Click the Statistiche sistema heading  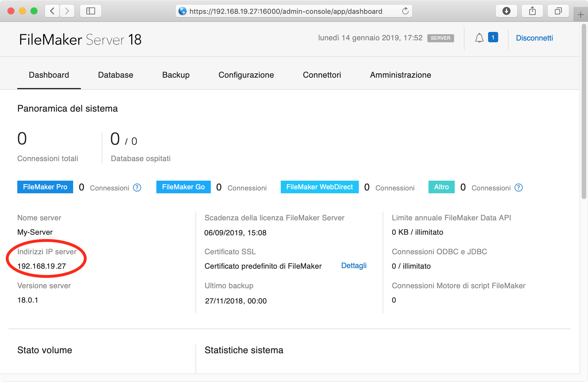(244, 350)
